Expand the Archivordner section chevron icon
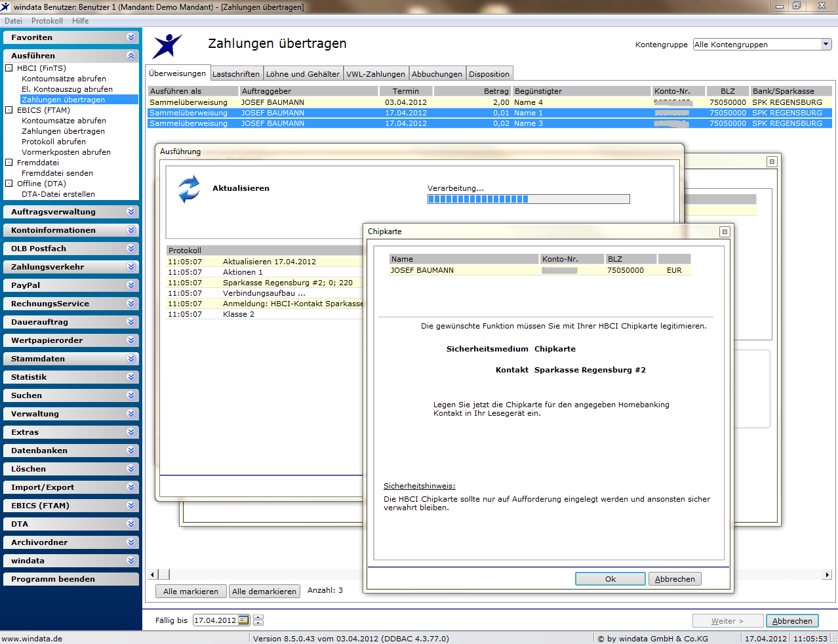 [131, 542]
